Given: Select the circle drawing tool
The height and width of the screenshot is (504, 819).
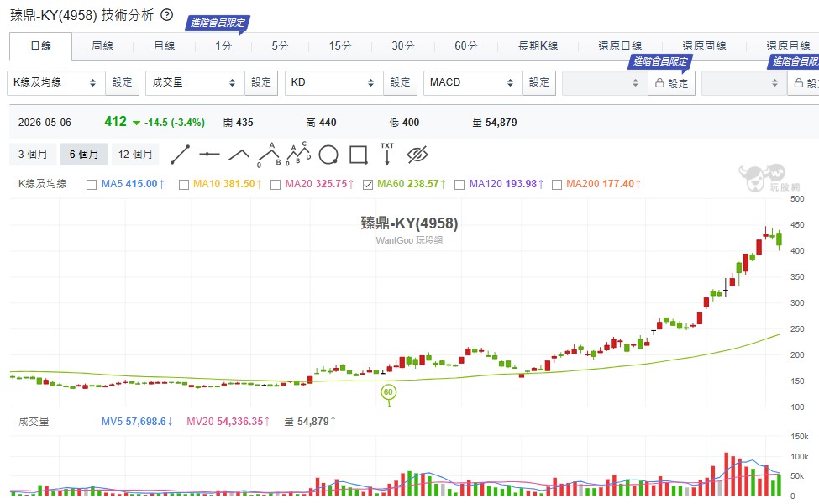Looking at the screenshot, I should click(328, 155).
